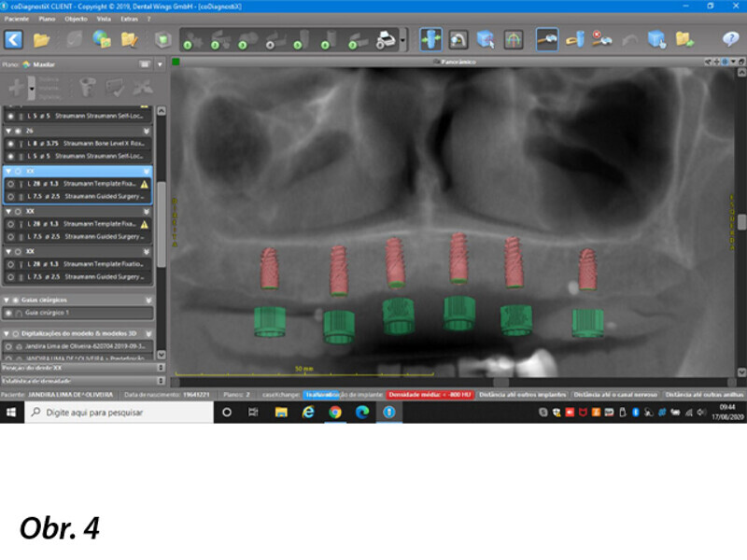747x560 pixels.
Task: Open the Paciente menu
Action: pos(17,18)
